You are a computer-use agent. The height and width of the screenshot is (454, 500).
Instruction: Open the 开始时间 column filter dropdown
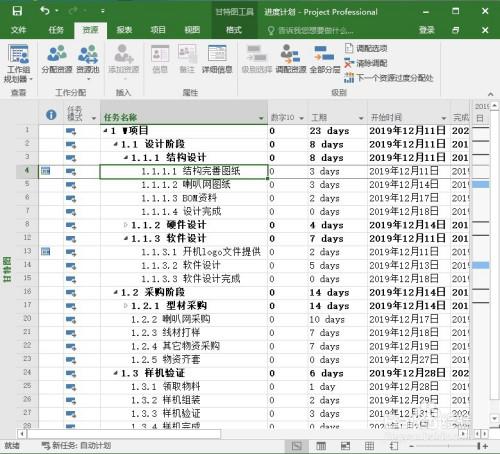444,118
